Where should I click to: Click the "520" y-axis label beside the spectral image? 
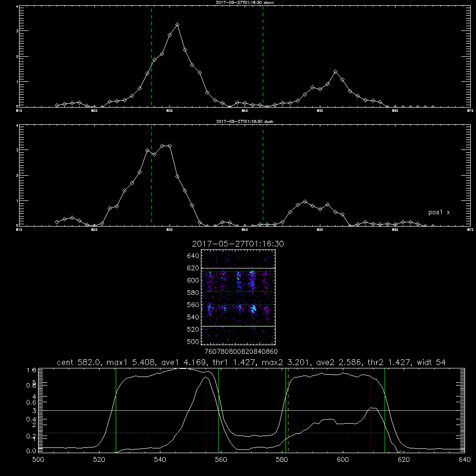point(193,329)
